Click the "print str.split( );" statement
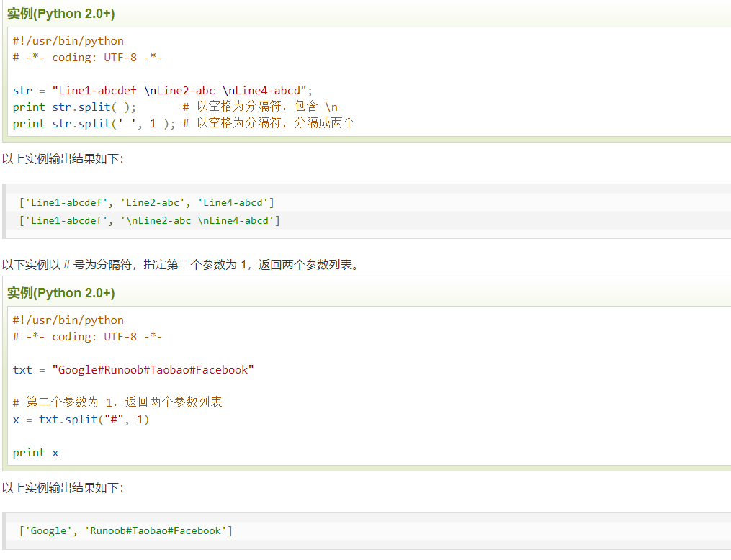Image resolution: width=731 pixels, height=560 pixels. click(74, 107)
